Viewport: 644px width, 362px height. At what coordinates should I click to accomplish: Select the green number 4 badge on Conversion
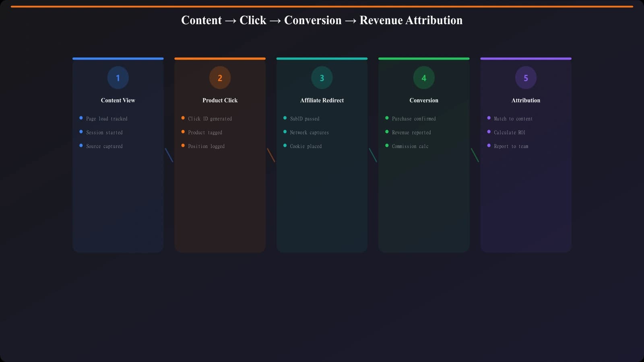(x=424, y=78)
